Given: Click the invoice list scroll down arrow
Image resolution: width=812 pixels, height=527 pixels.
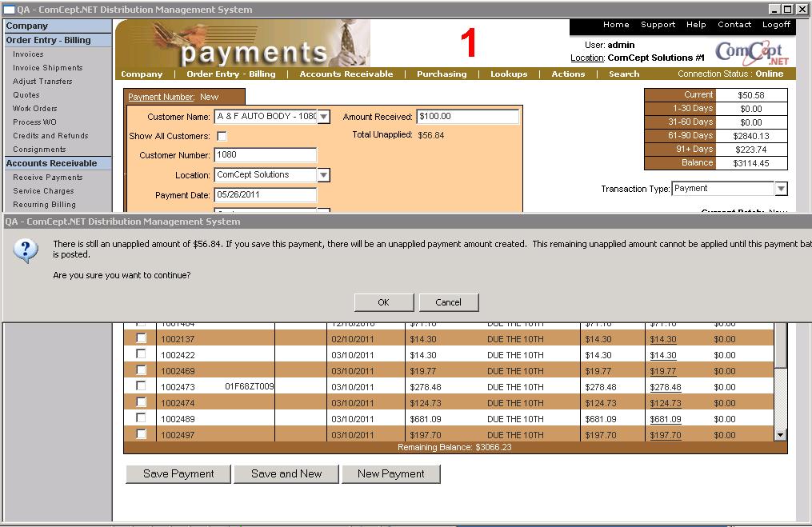Looking at the screenshot, I should pos(781,434).
